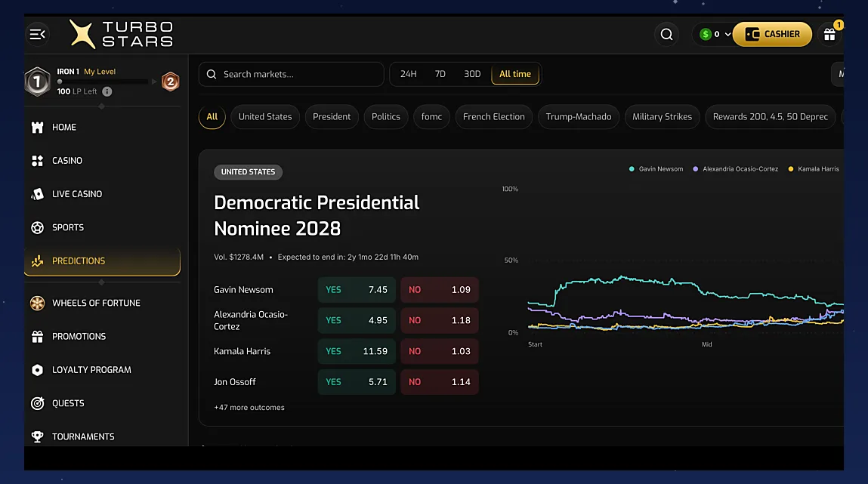Click the UNITED STATES market tag
Image resolution: width=868 pixels, height=484 pixels.
(248, 172)
